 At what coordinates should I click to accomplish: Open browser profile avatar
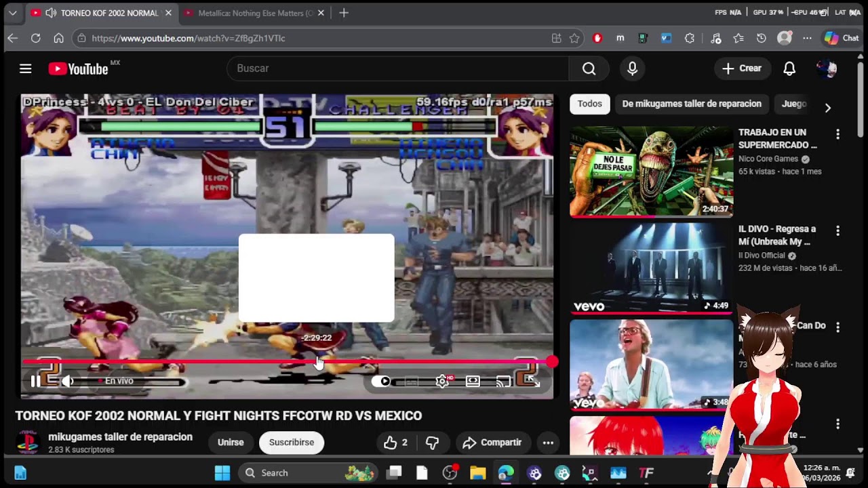tap(785, 39)
